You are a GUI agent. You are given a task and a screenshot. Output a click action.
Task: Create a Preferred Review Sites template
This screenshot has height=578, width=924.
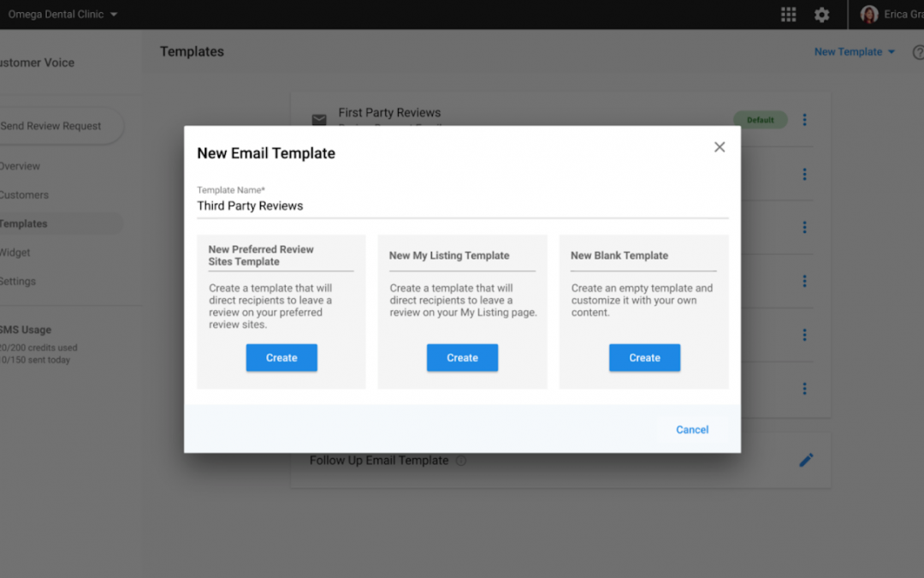click(281, 357)
